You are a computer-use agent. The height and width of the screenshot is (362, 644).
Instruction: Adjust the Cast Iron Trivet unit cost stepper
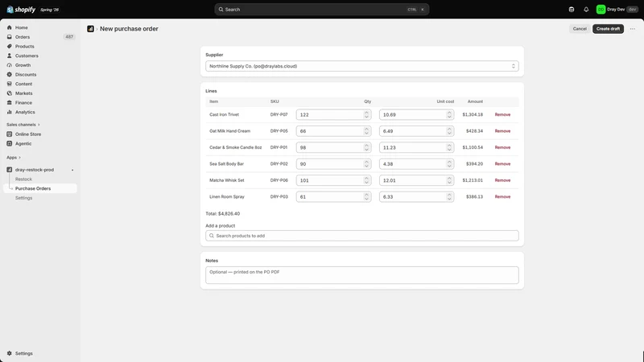coord(449,114)
